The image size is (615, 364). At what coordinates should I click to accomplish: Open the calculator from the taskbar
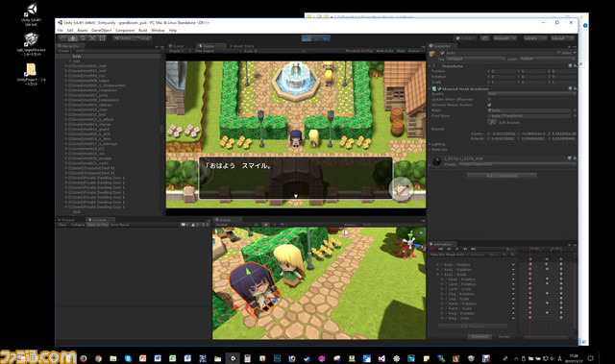point(248,358)
